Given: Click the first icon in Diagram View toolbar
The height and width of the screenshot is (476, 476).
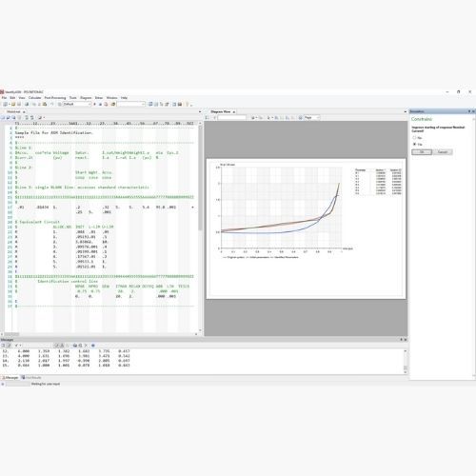Looking at the screenshot, I should [x=208, y=118].
